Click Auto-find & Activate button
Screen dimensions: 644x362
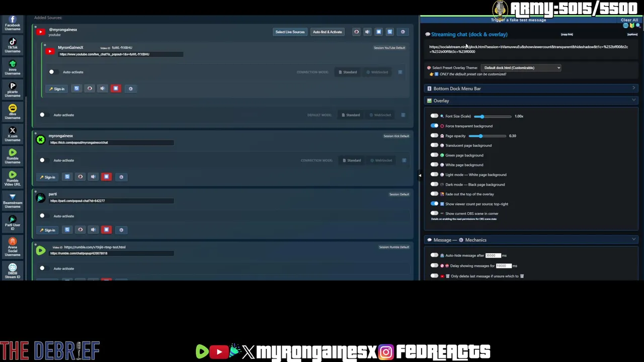(x=327, y=32)
